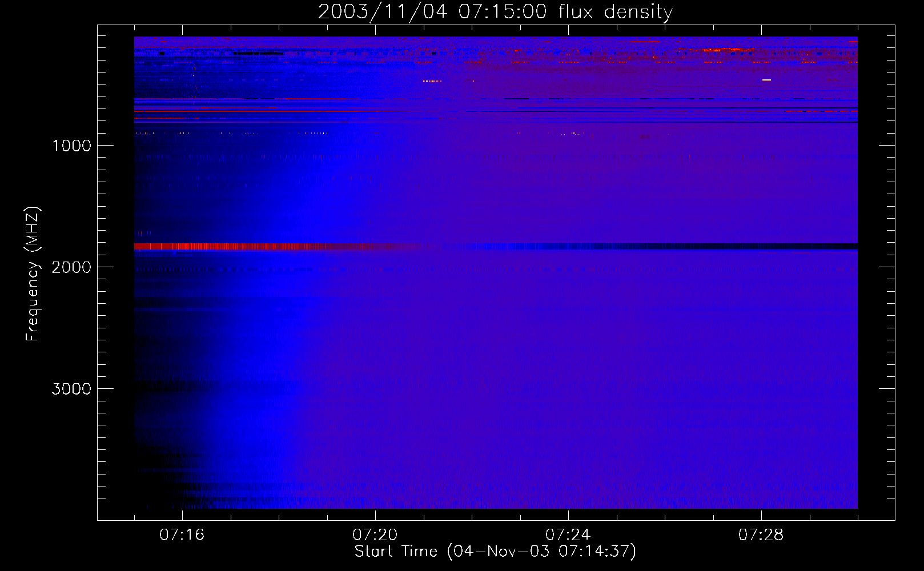Click the 07:28 time tick label
Viewport: 924px width, 571px height.
[761, 535]
